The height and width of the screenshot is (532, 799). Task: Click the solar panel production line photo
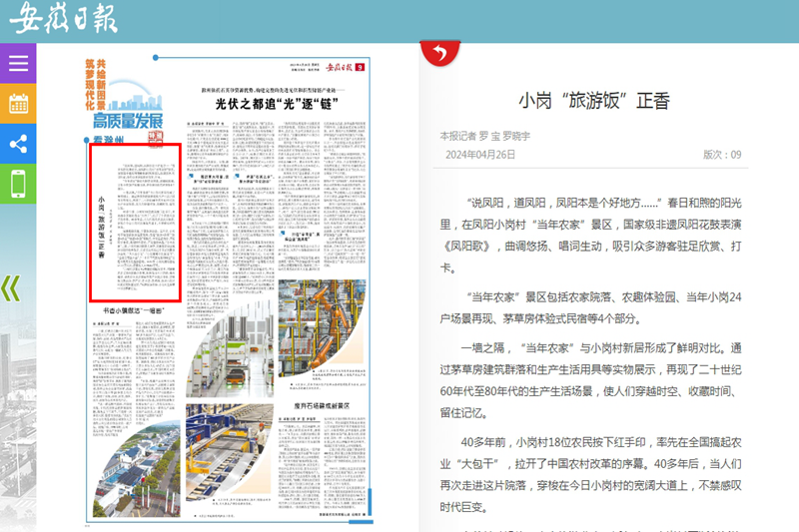pos(230,452)
